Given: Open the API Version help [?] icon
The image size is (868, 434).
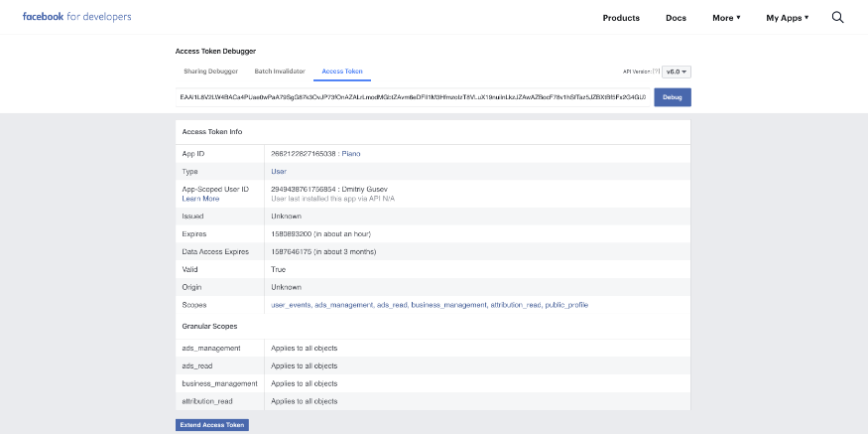Looking at the screenshot, I should [x=657, y=72].
